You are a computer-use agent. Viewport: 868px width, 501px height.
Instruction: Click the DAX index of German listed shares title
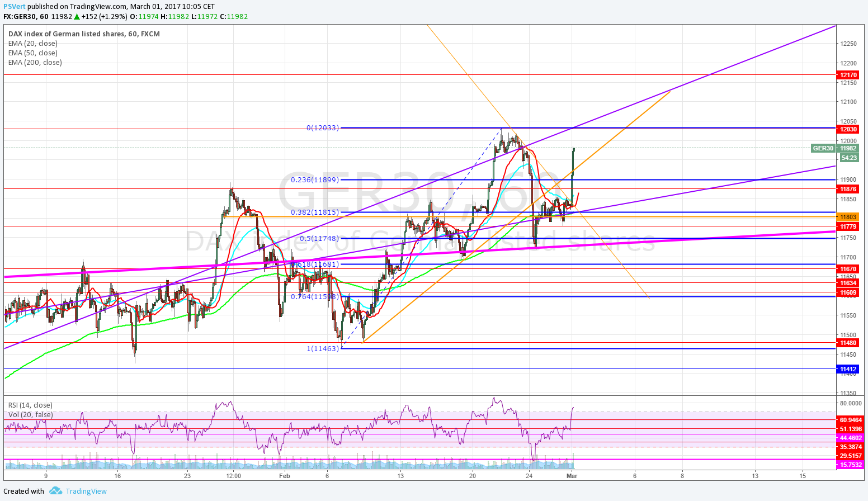point(84,34)
